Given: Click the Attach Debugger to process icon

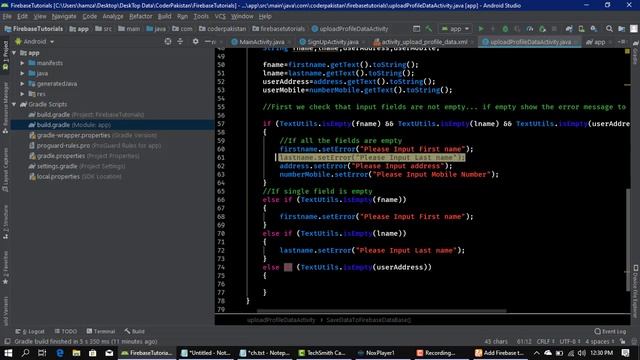Looking at the screenshot, I should pyautogui.click(x=542, y=29).
